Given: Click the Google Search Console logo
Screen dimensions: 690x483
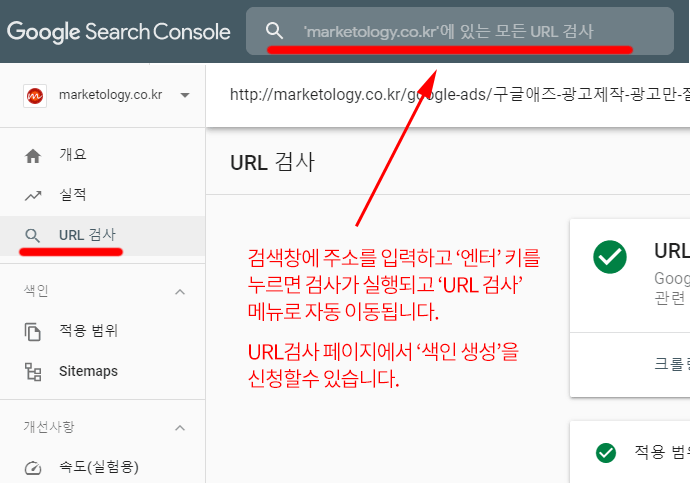Looking at the screenshot, I should tap(118, 31).
